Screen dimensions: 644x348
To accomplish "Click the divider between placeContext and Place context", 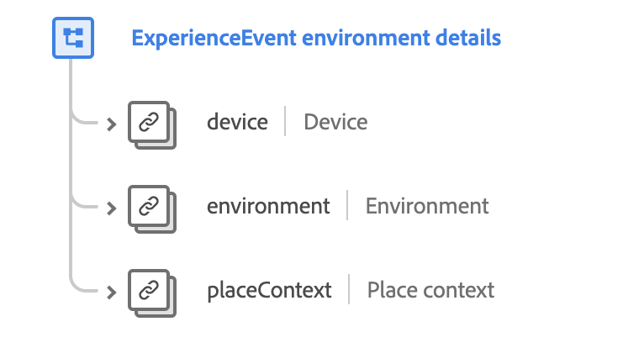I will pyautogui.click(x=349, y=291).
